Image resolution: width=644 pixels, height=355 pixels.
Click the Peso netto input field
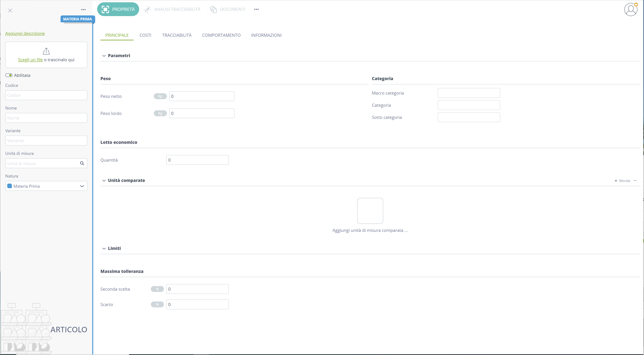[x=202, y=96]
